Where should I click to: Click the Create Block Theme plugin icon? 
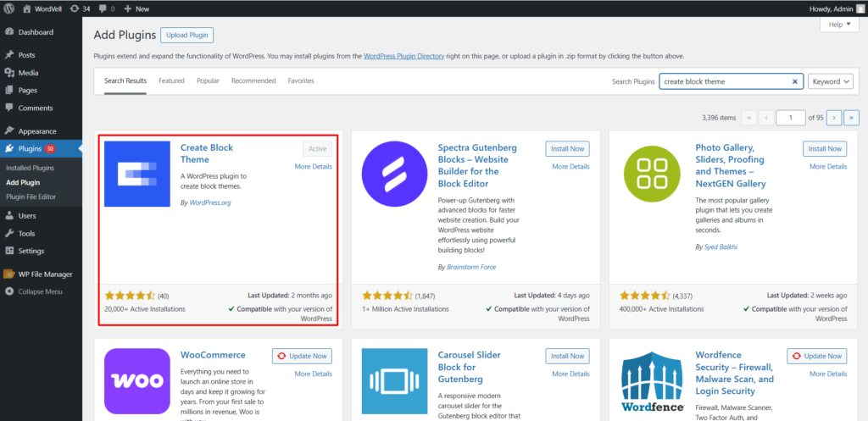(137, 174)
